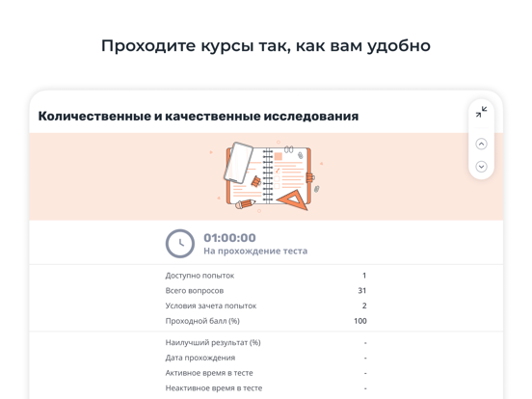Go to next item with down chevron
This screenshot has height=399, width=532.
coord(481,167)
